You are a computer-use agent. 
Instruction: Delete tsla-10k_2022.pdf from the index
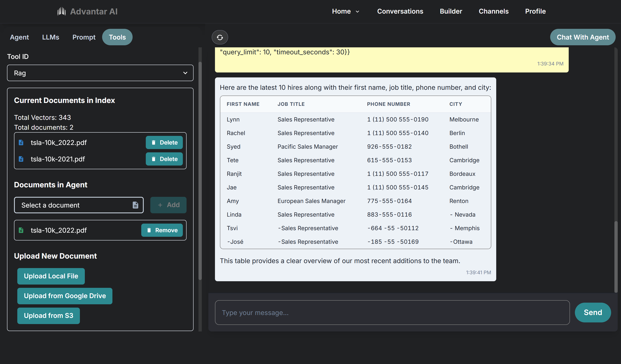tap(164, 142)
